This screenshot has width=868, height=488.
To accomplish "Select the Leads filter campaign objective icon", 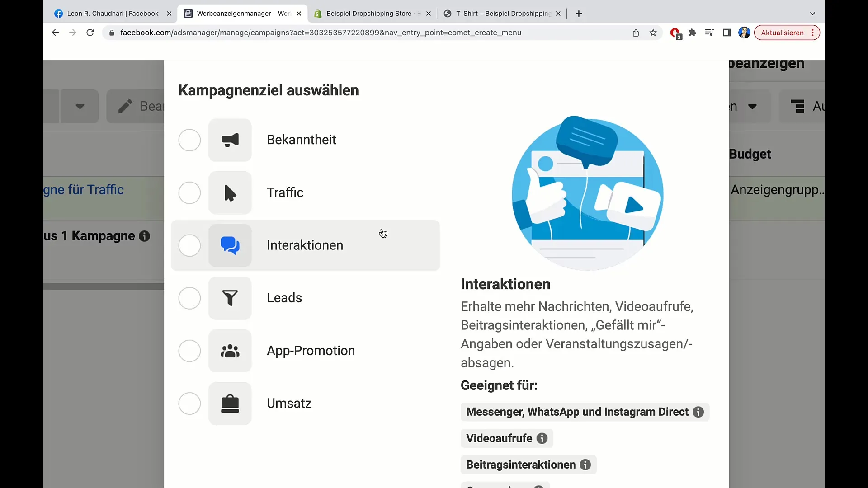I will click(x=230, y=297).
